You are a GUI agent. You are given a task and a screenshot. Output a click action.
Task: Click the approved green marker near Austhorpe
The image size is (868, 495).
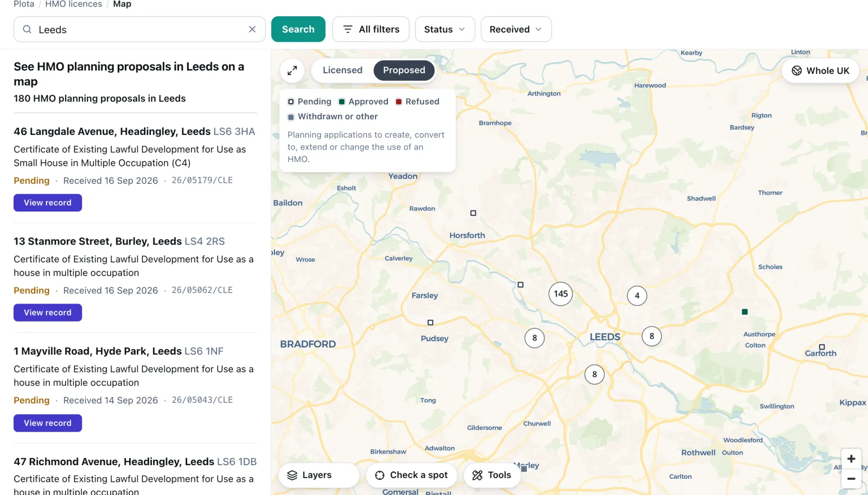pos(745,312)
